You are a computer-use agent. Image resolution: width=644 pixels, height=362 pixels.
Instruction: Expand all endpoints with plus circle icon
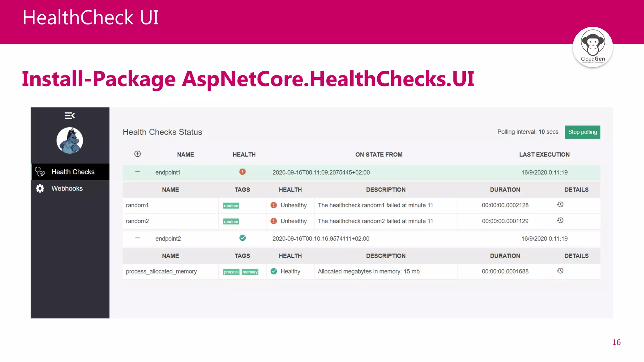tap(137, 154)
